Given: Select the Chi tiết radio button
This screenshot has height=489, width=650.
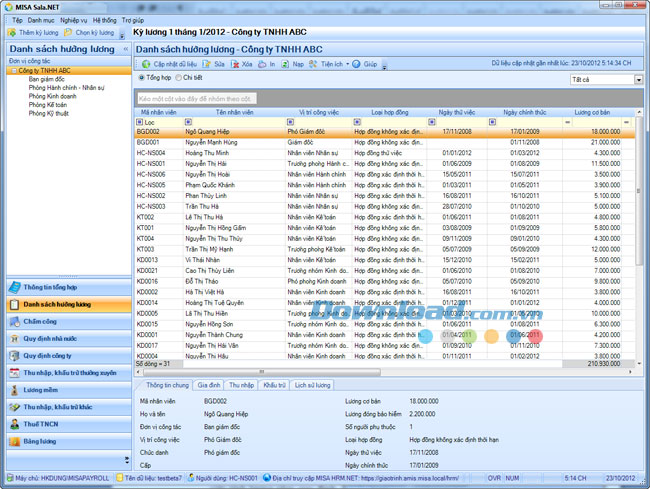Looking at the screenshot, I should pyautogui.click(x=178, y=77).
